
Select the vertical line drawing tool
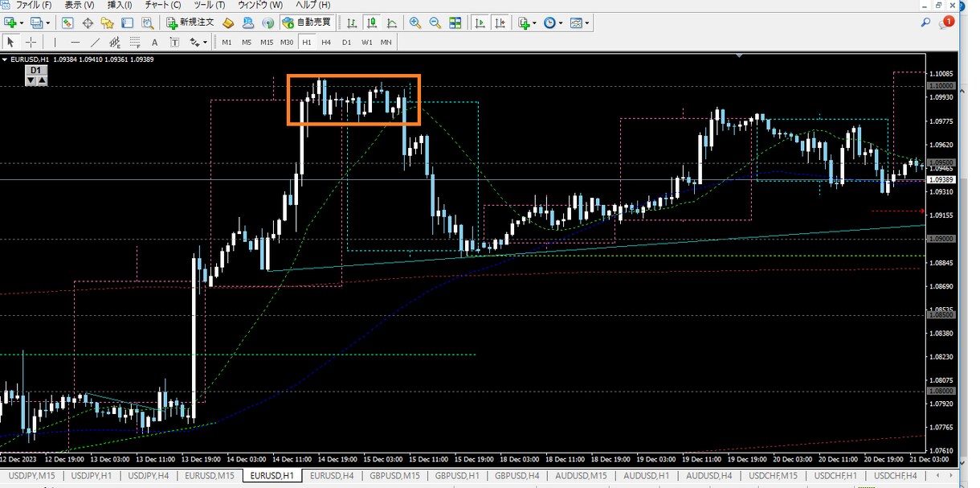pyautogui.click(x=55, y=42)
